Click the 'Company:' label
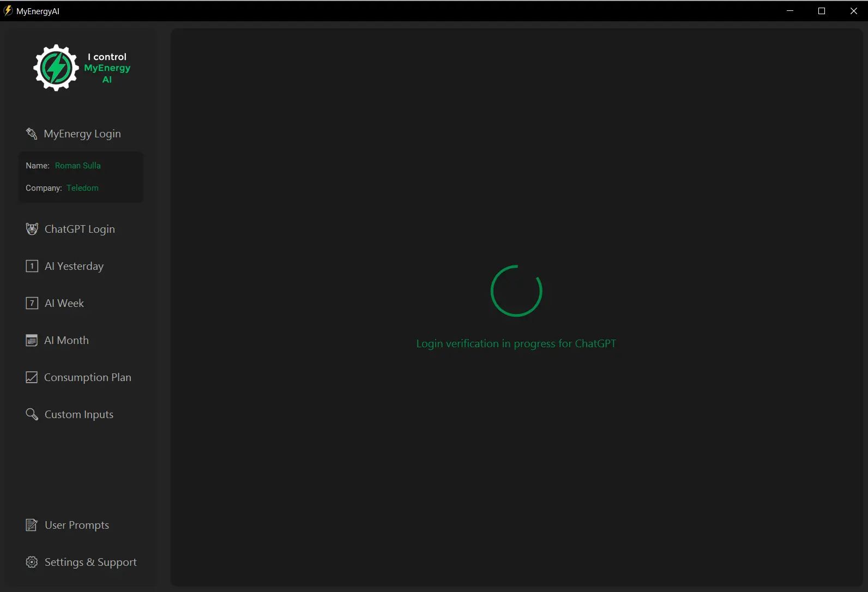The height and width of the screenshot is (592, 868). point(44,188)
